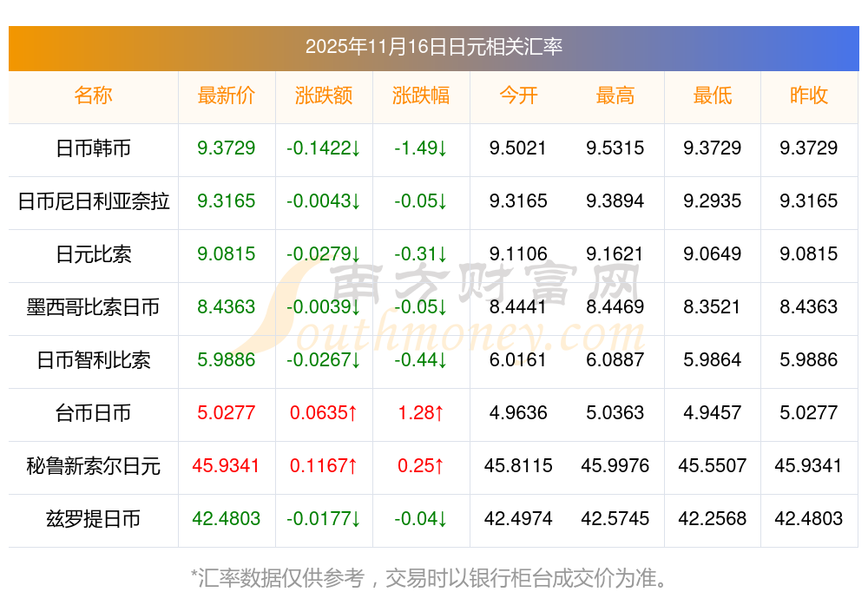Click low value 9.2935

pos(713,201)
